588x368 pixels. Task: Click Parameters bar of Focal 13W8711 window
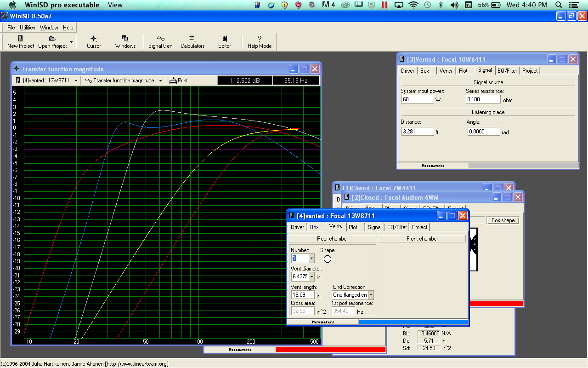pos(322,322)
